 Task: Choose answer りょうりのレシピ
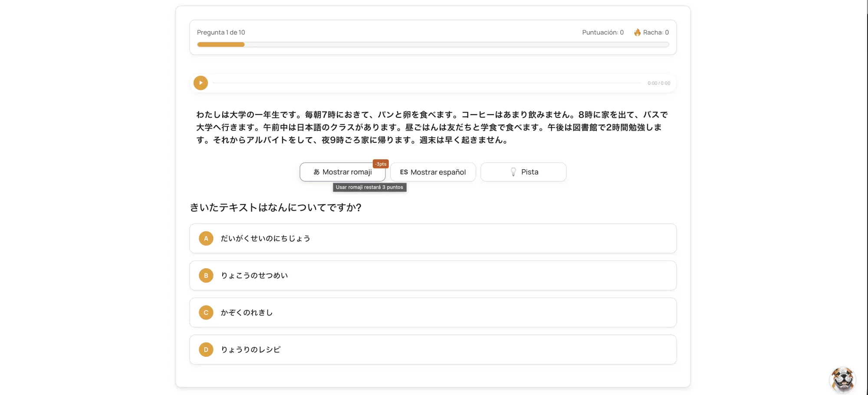[x=250, y=349]
